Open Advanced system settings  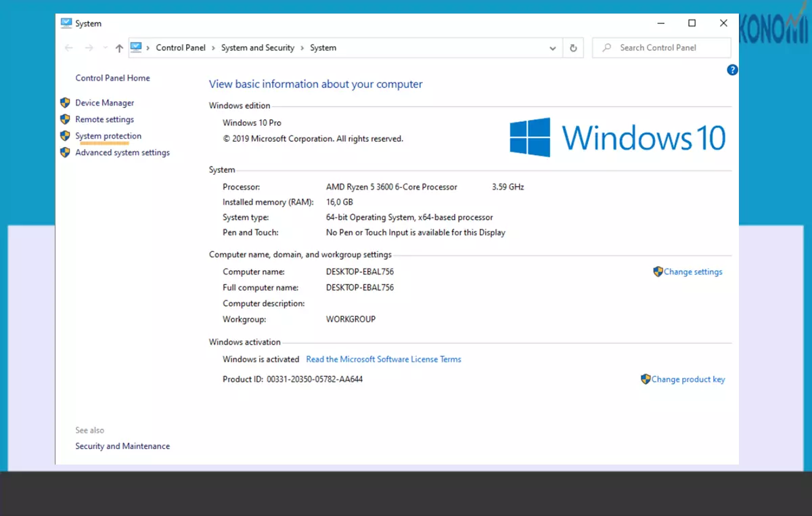(x=122, y=152)
